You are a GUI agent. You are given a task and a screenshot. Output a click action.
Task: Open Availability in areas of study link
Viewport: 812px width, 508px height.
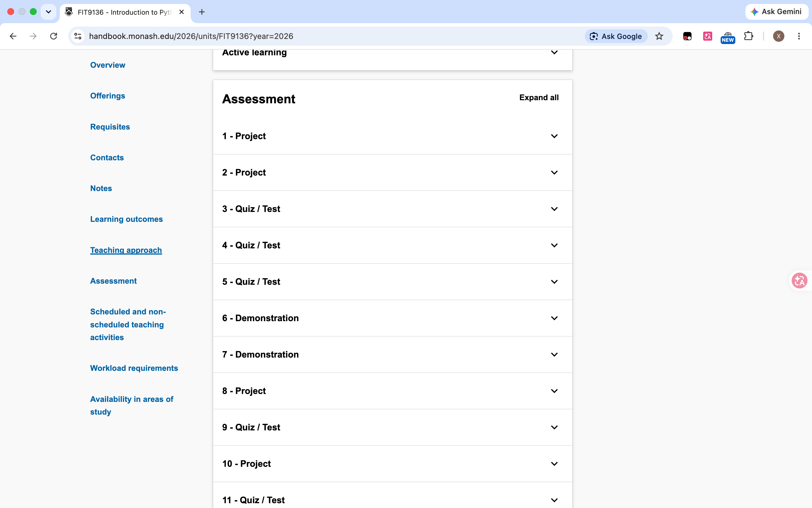click(132, 406)
